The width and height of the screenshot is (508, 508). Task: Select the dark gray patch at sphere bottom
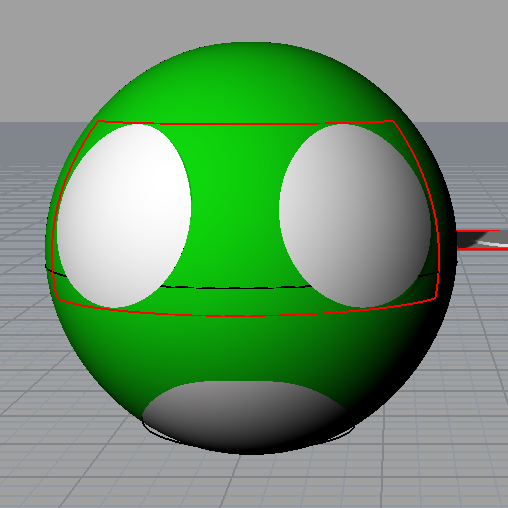pyautogui.click(x=247, y=417)
